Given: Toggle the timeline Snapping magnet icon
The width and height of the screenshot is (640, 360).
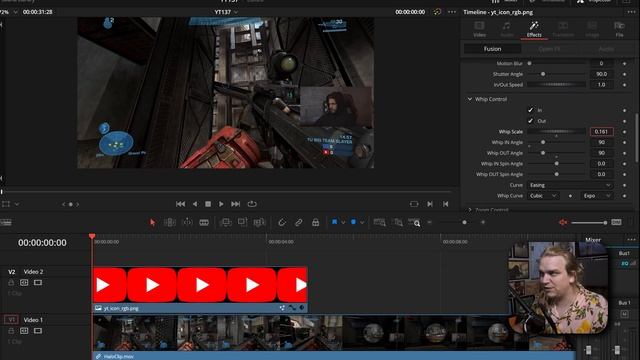Looking at the screenshot, I should [282, 222].
